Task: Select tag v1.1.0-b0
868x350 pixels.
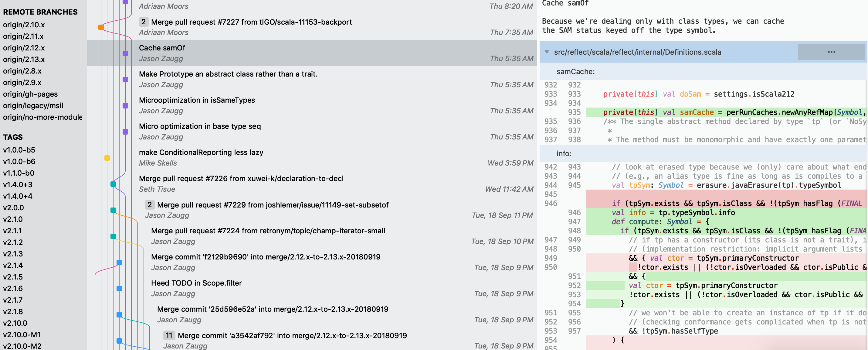Action: point(19,173)
